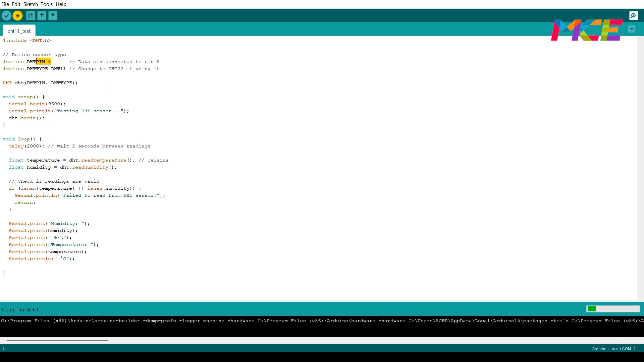644x362 pixels.
Task: Click the console horizontal scrollbar
Action: 57,340
